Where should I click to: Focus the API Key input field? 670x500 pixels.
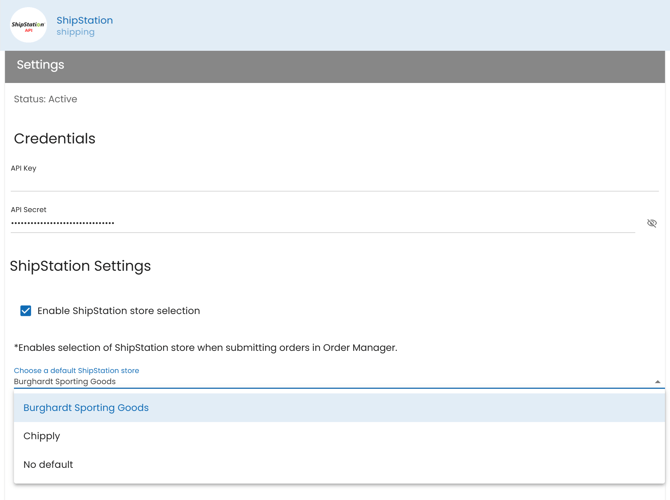click(x=335, y=182)
